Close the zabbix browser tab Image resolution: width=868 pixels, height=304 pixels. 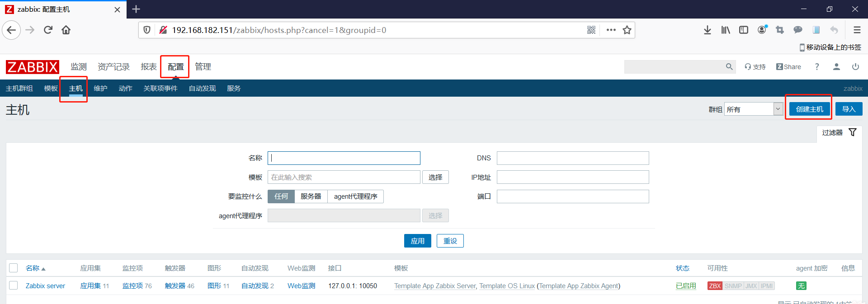tap(117, 9)
